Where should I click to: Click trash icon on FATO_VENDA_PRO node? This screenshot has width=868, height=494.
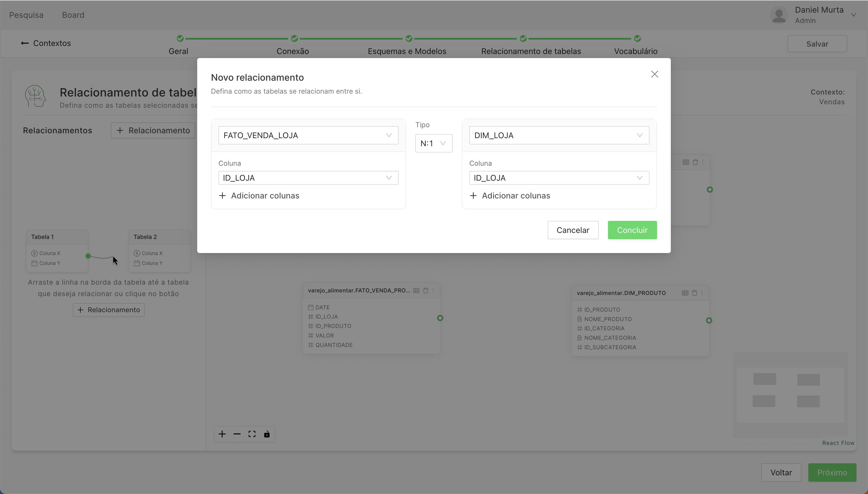tap(425, 290)
